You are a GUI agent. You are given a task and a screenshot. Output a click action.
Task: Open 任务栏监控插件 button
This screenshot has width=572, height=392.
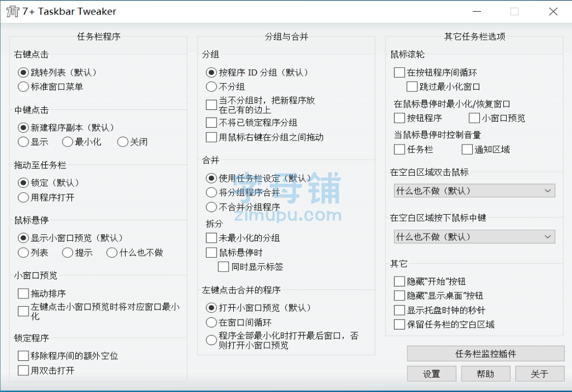click(x=486, y=354)
